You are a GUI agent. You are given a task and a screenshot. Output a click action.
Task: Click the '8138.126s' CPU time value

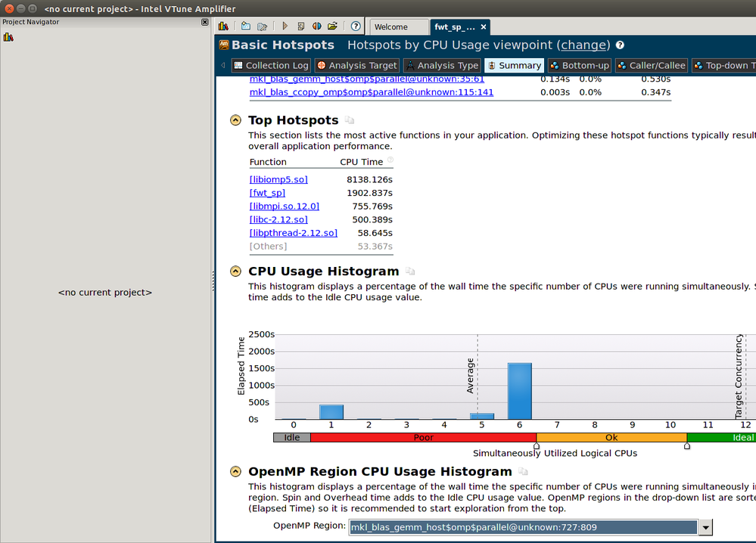pyautogui.click(x=369, y=180)
